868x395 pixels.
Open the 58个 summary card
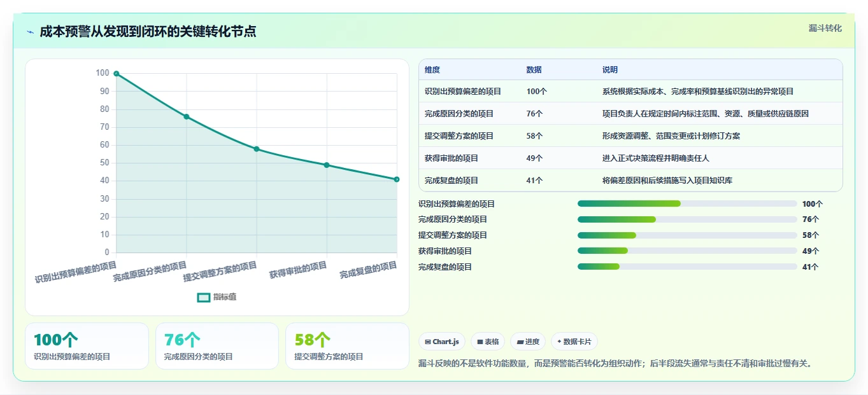[x=347, y=346]
